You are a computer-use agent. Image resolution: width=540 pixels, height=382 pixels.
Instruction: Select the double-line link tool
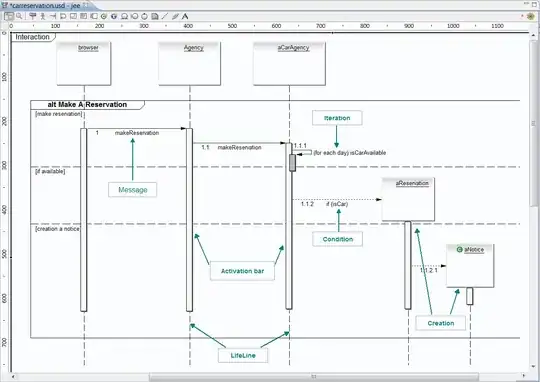175,16
